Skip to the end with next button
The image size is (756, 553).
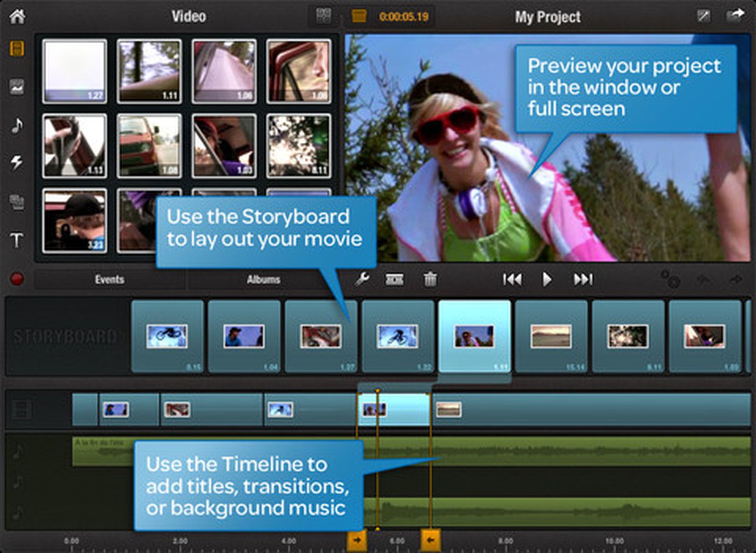[584, 279]
